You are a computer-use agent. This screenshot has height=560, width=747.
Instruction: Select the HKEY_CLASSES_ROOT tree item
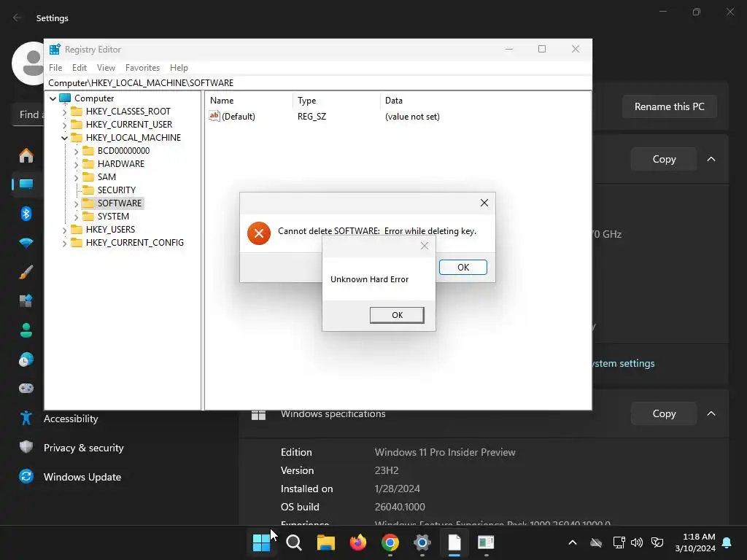pyautogui.click(x=128, y=112)
